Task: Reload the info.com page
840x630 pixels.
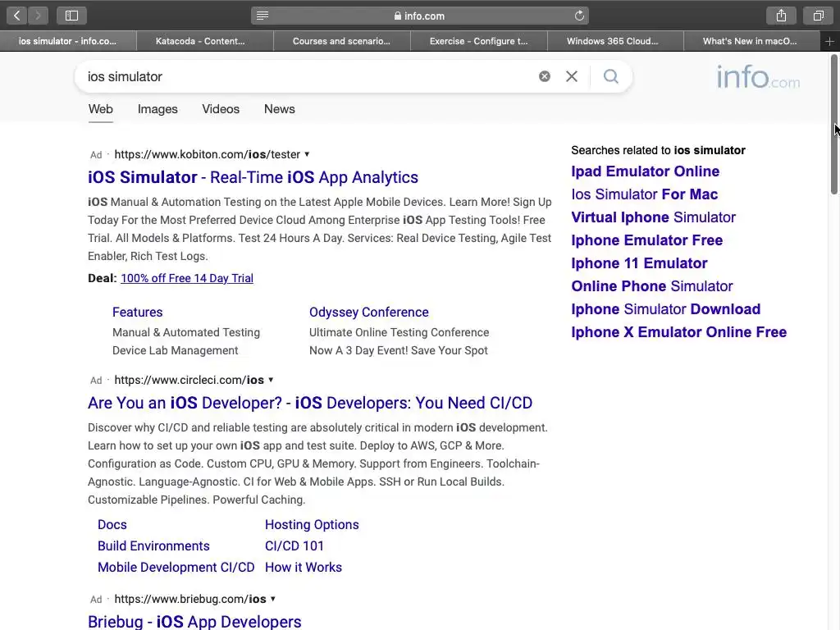Action: 579,16
